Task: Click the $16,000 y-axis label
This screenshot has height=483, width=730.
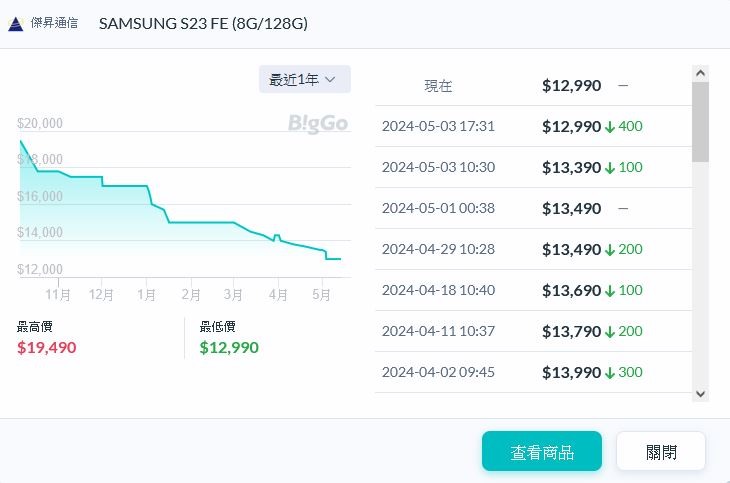Action: (x=40, y=196)
